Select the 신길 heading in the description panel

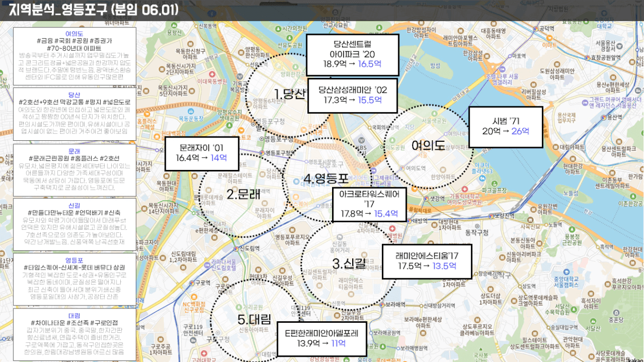74,205
